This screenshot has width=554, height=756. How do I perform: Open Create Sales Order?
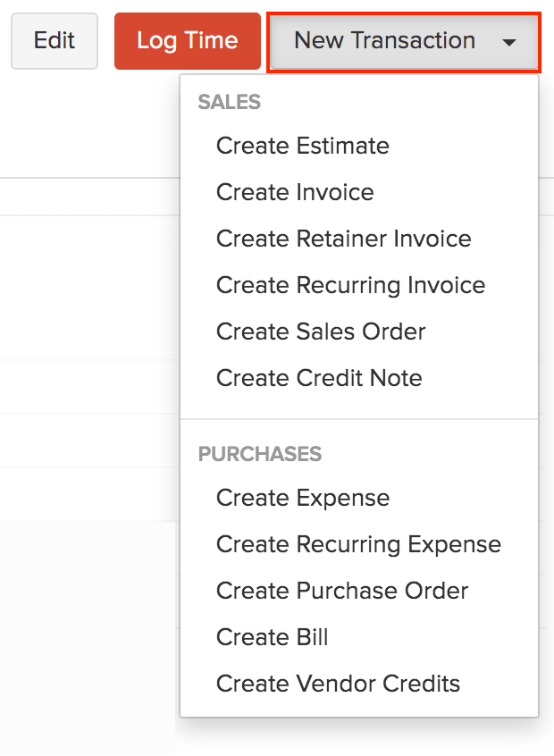click(321, 332)
